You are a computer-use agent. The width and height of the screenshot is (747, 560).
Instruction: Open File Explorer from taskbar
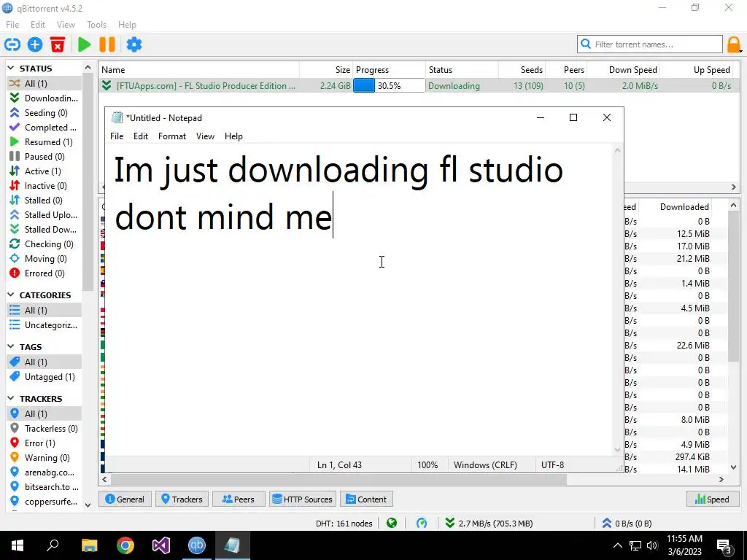pyautogui.click(x=89, y=545)
